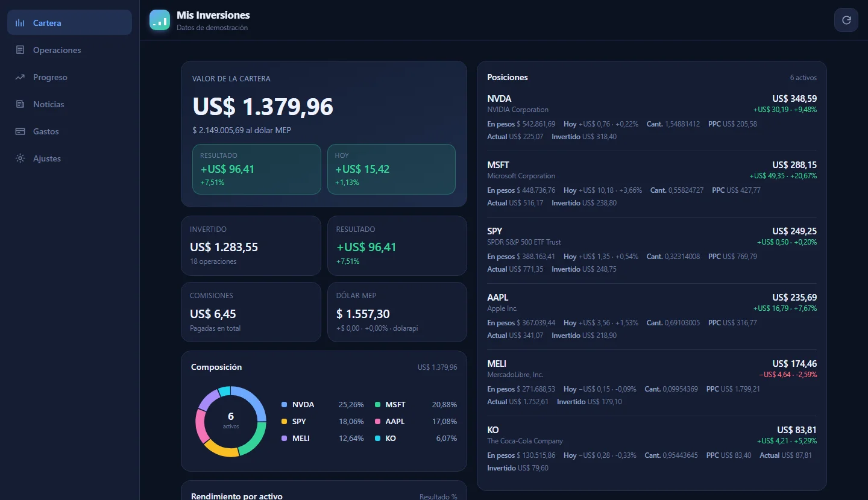Click the Rendimiento por activo heading
The width and height of the screenshot is (868, 500).
[x=237, y=496]
